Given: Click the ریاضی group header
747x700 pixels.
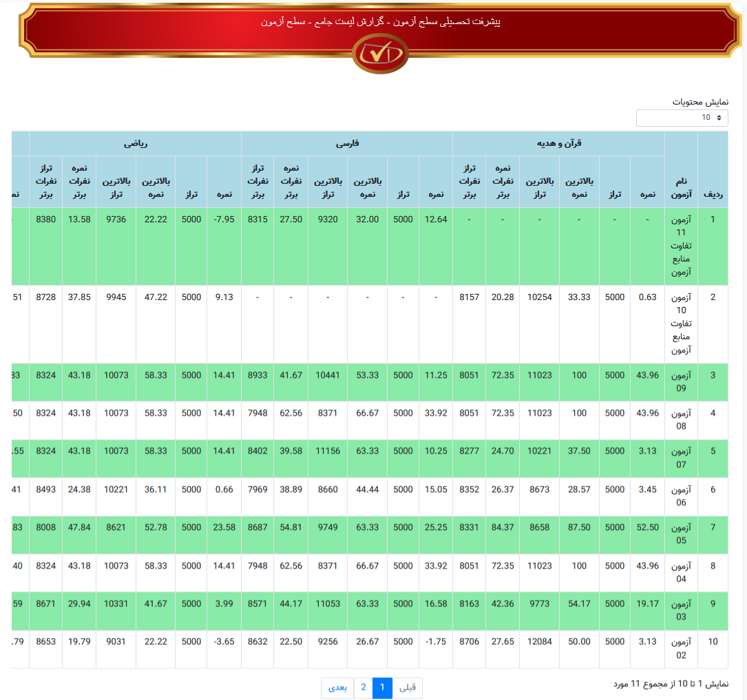Looking at the screenshot, I should click(x=136, y=143).
